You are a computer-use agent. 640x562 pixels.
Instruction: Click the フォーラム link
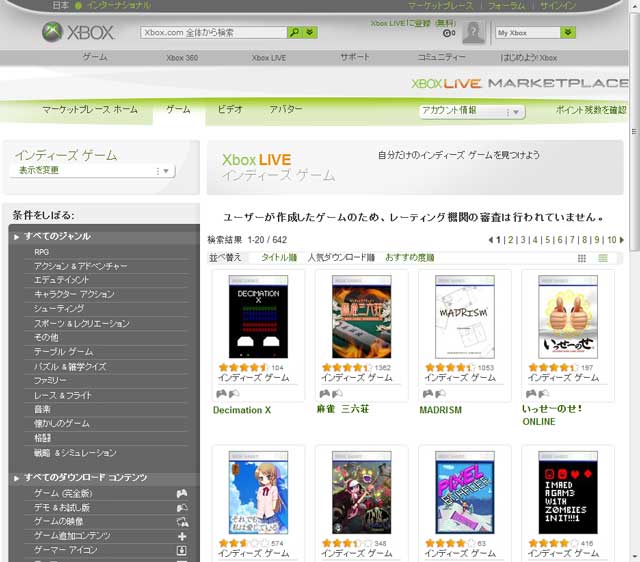click(506, 5)
